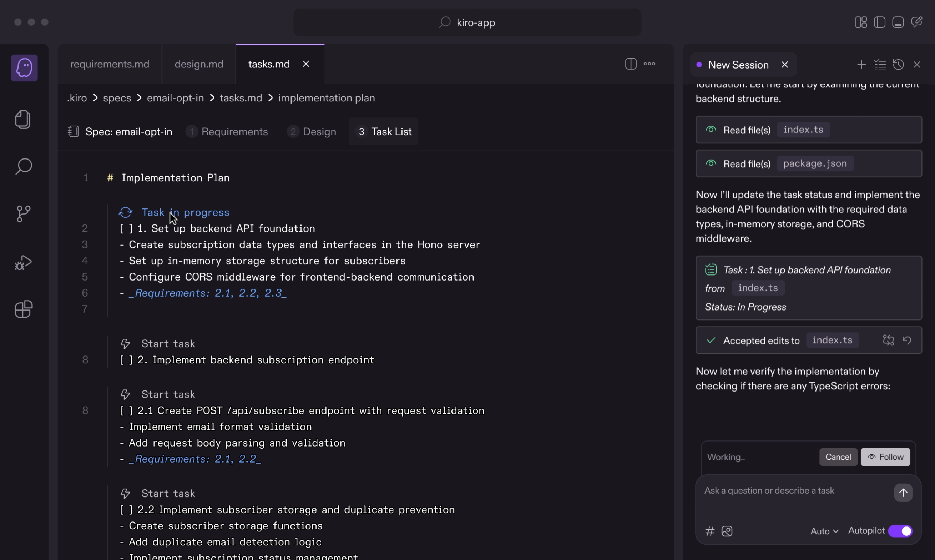Cancel the working agent

click(838, 457)
